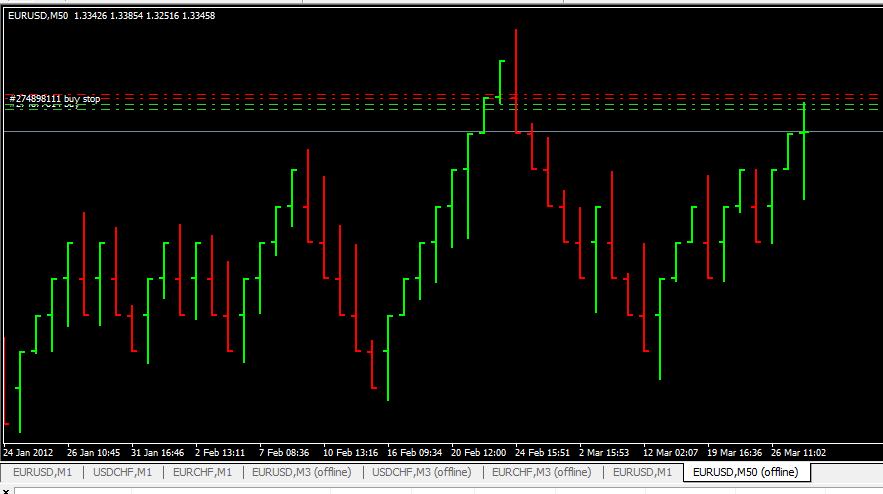This screenshot has height=494, width=883.
Task: Activate the EURUSD,M50 (offline) tab
Action: (x=745, y=472)
